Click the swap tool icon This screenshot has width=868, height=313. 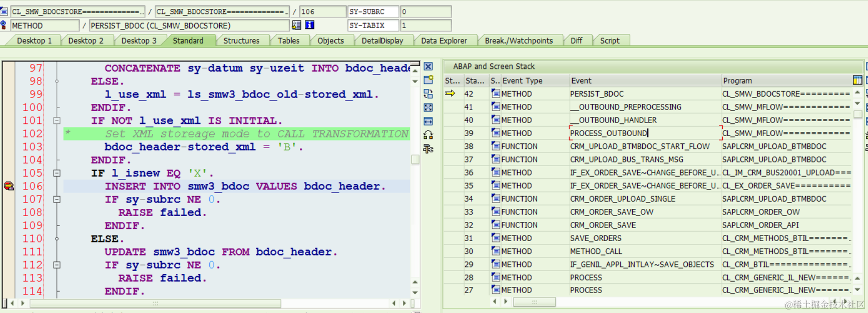tap(428, 94)
